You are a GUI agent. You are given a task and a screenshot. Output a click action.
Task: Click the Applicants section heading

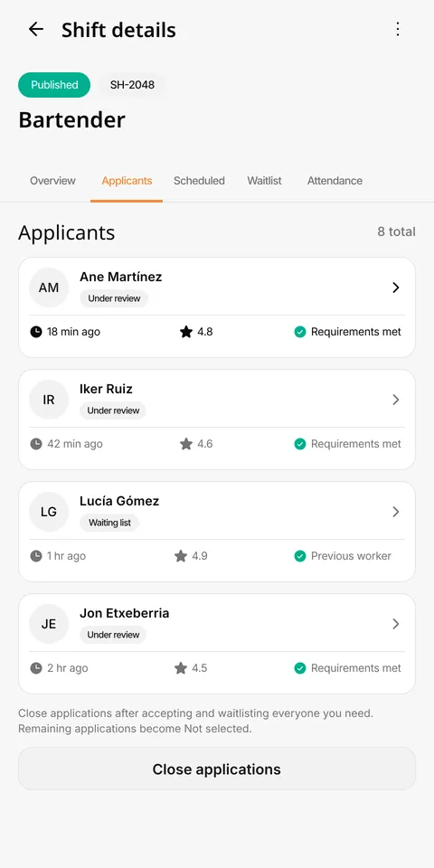(x=66, y=232)
